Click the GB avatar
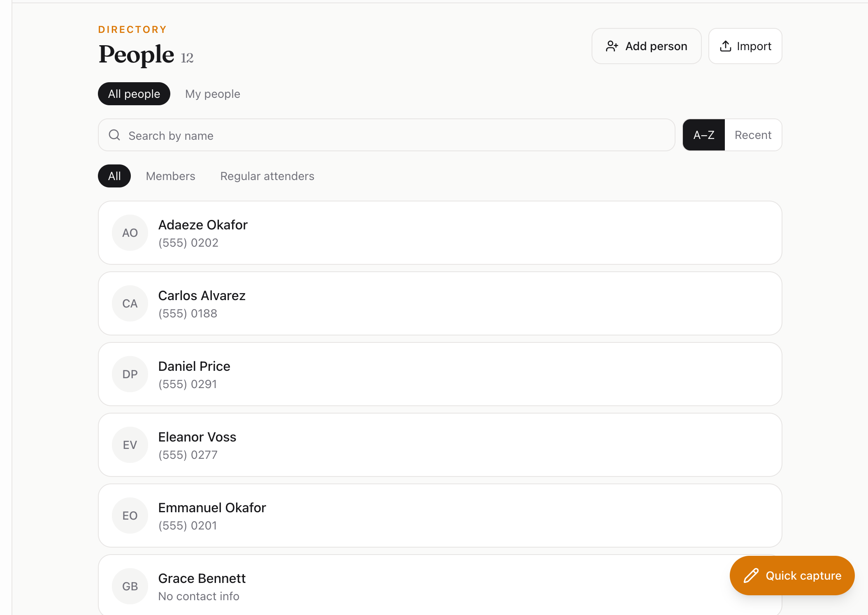This screenshot has width=868, height=615. [130, 586]
